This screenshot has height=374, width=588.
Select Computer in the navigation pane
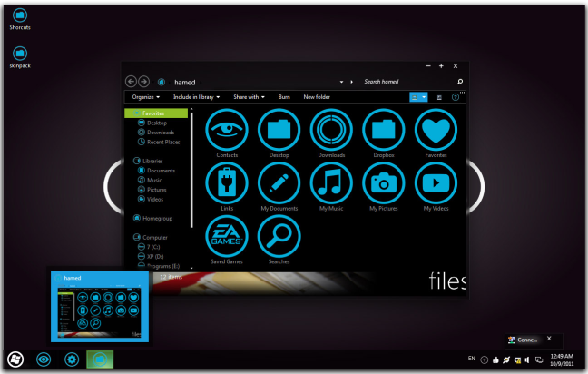151,238
